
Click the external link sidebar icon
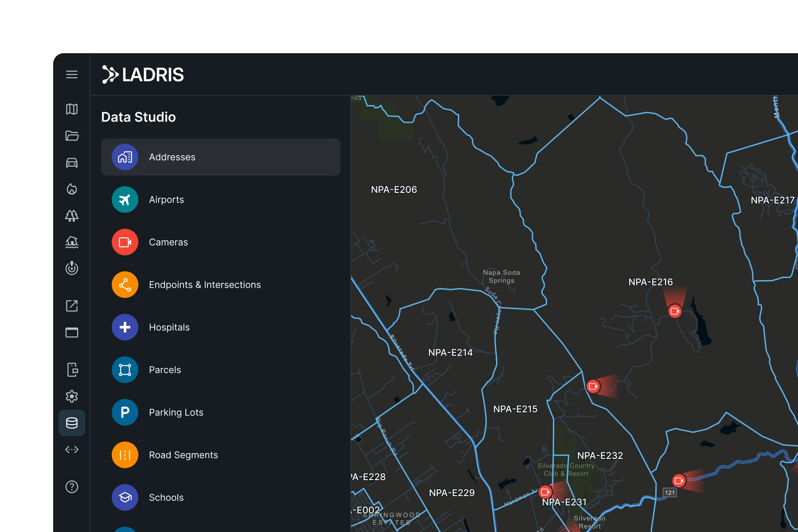tap(72, 306)
